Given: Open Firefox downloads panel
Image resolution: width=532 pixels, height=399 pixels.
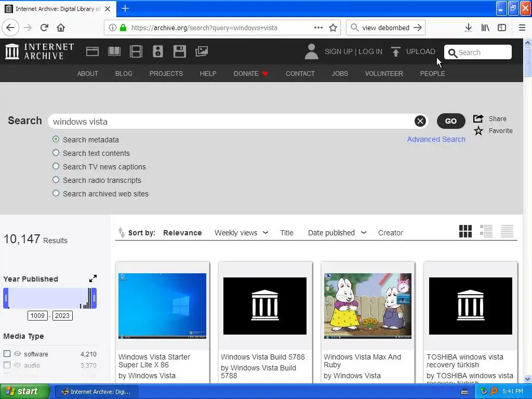Looking at the screenshot, I should (468, 28).
